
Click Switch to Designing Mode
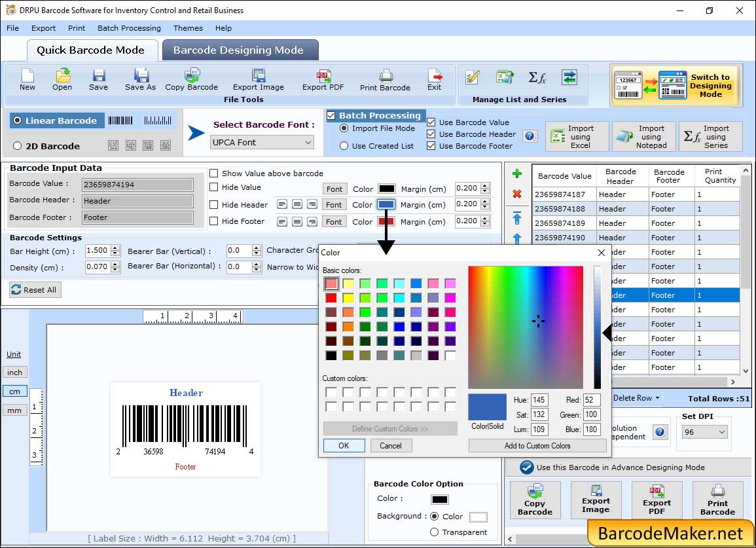[x=675, y=86]
